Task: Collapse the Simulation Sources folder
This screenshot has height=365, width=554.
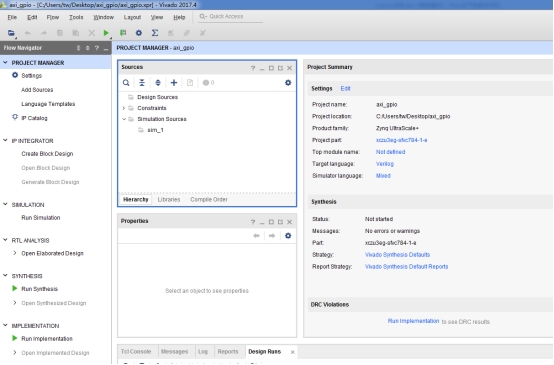Action: [124, 119]
